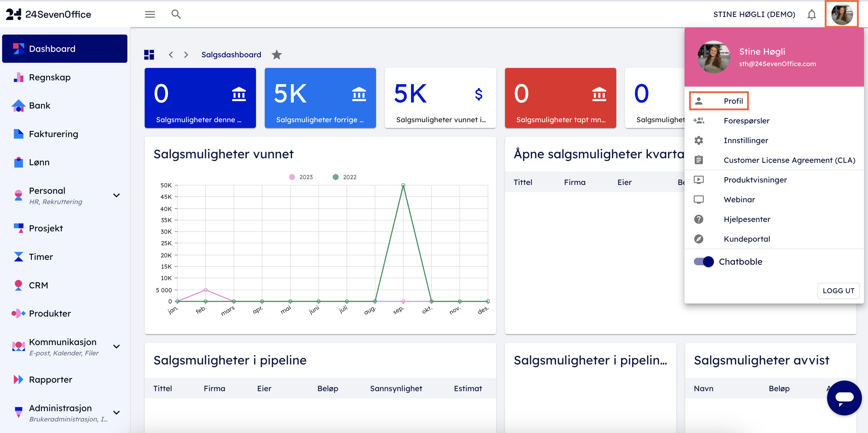
Task: Select Innstillinger from the profile menu
Action: (746, 140)
